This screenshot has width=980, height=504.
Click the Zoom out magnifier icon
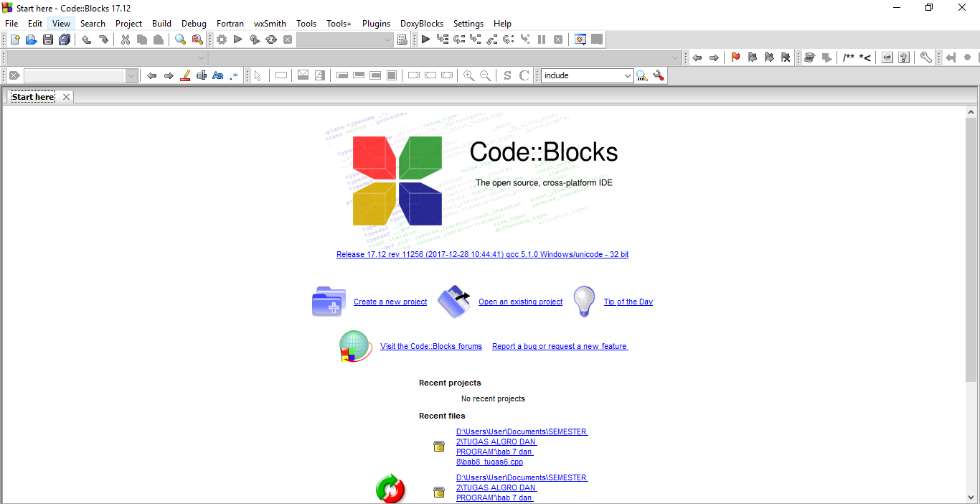click(x=486, y=75)
